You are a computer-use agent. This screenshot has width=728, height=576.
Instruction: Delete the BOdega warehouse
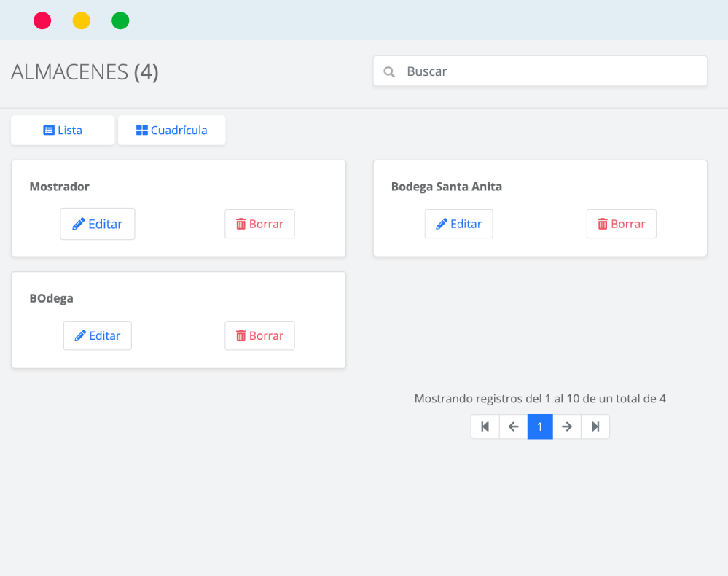[259, 335]
